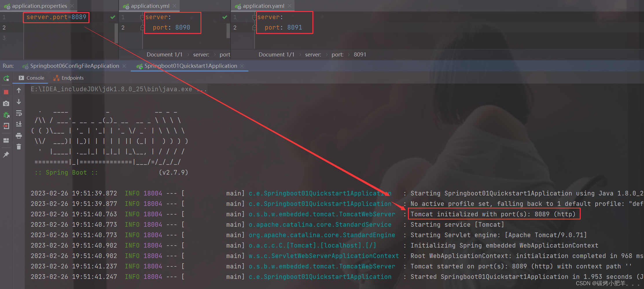The height and width of the screenshot is (289, 644).
Task: Click the restore layout icon
Action: pyautogui.click(x=6, y=140)
